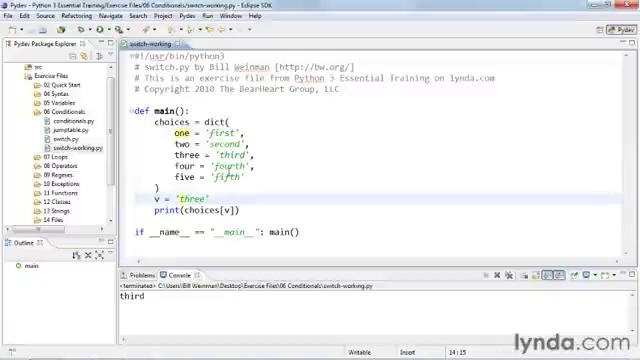Click Expand All icon in Outline view

pos(100,256)
